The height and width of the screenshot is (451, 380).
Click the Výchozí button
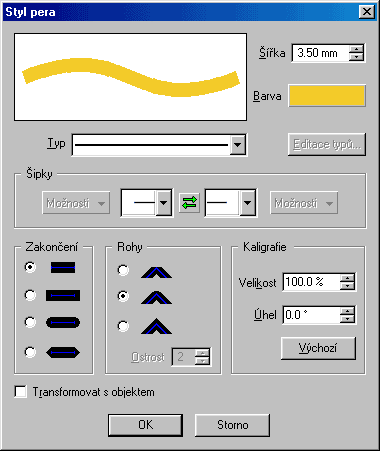[x=318, y=348]
